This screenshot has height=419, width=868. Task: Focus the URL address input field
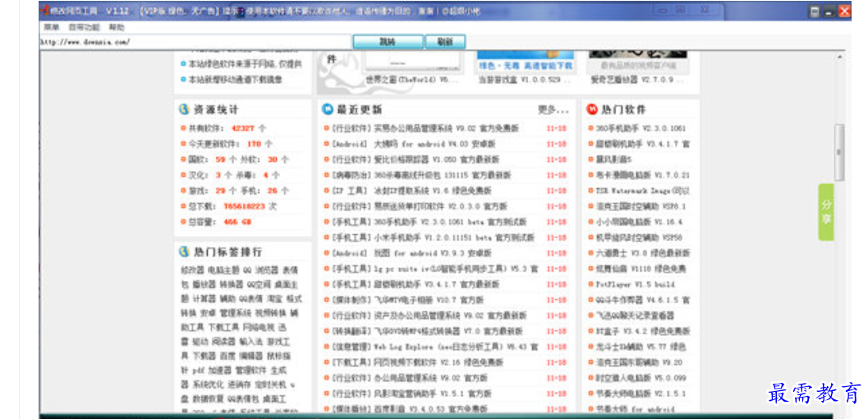[195, 42]
